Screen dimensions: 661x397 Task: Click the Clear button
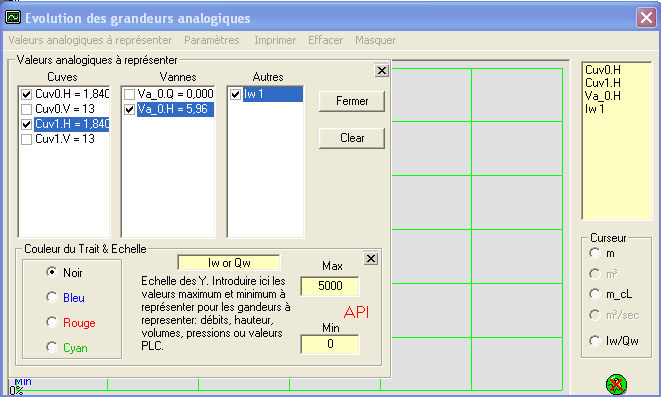pyautogui.click(x=352, y=138)
